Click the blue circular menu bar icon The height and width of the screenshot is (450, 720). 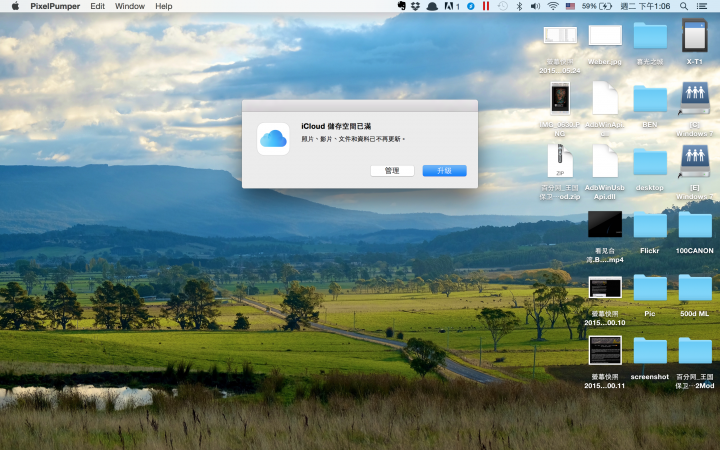coord(471,6)
